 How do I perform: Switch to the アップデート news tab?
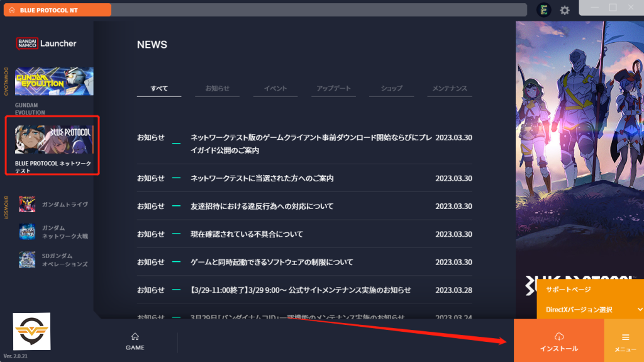[x=333, y=88]
